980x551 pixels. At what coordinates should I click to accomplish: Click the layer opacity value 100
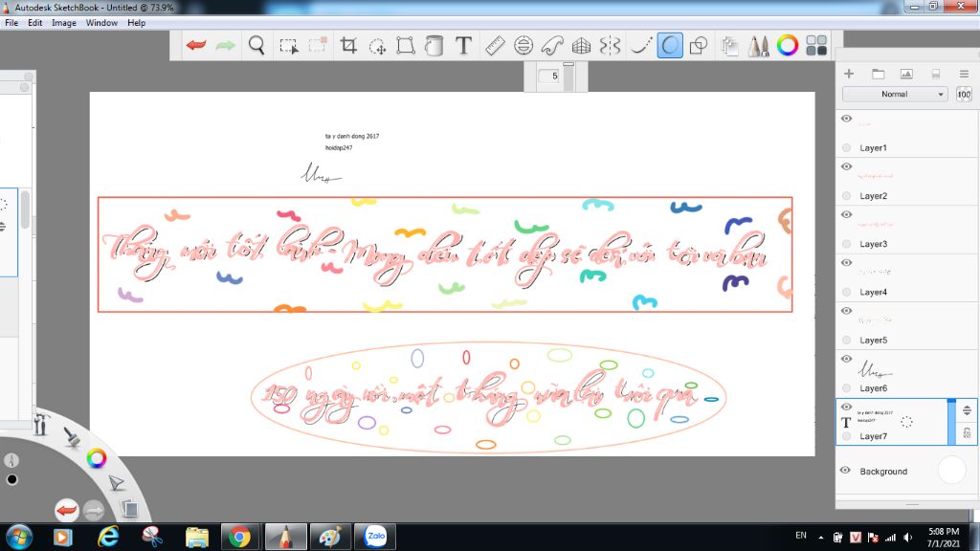964,95
